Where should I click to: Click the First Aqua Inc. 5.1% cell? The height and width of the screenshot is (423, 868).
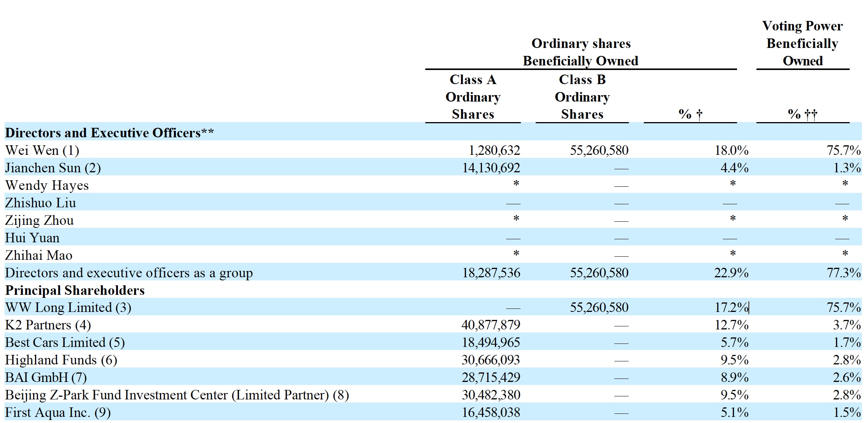[734, 413]
